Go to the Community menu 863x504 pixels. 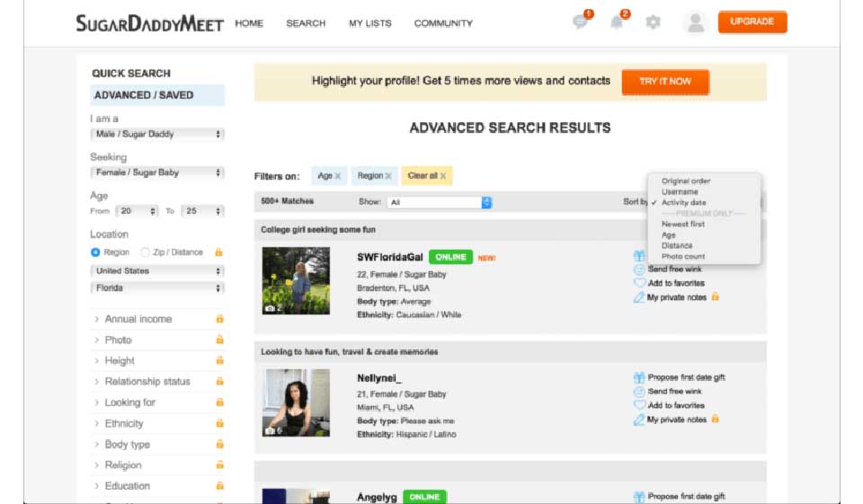(443, 23)
